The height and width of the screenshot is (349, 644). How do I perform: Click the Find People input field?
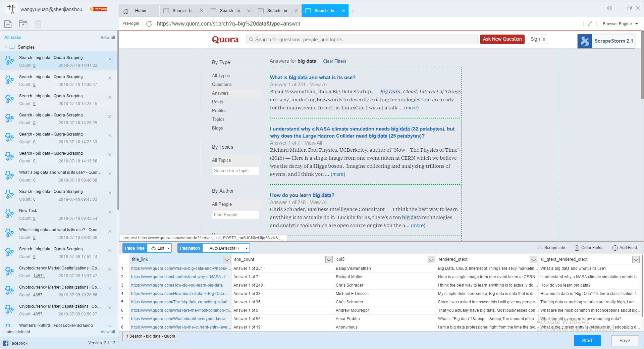click(235, 215)
